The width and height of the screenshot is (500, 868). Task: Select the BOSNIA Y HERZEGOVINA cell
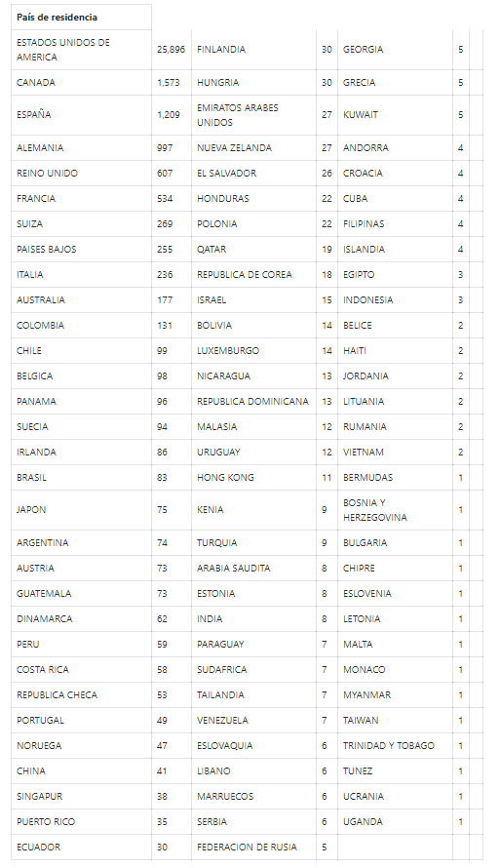pyautogui.click(x=395, y=510)
